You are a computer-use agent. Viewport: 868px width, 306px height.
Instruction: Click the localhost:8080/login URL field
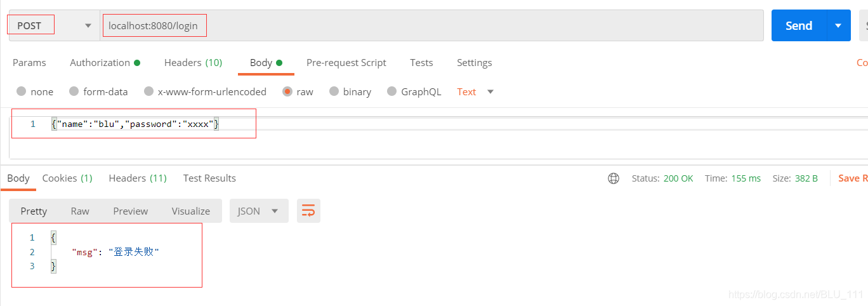click(431, 25)
